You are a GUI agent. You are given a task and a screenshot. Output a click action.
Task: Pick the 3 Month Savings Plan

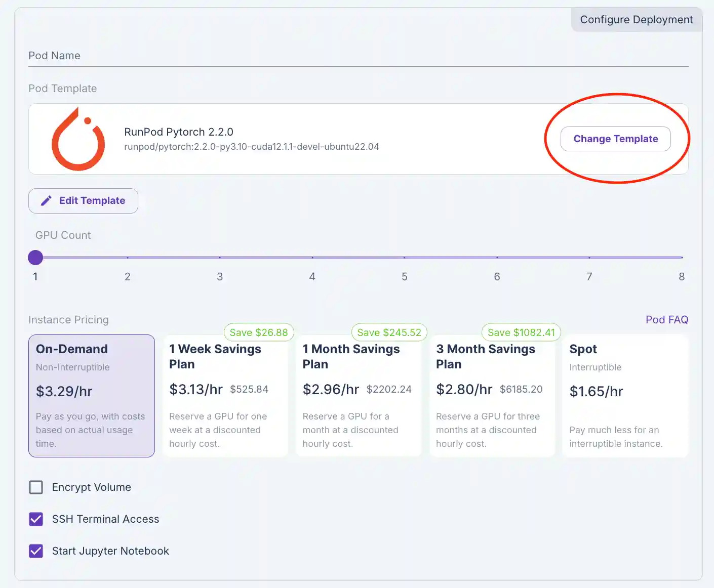click(x=492, y=396)
